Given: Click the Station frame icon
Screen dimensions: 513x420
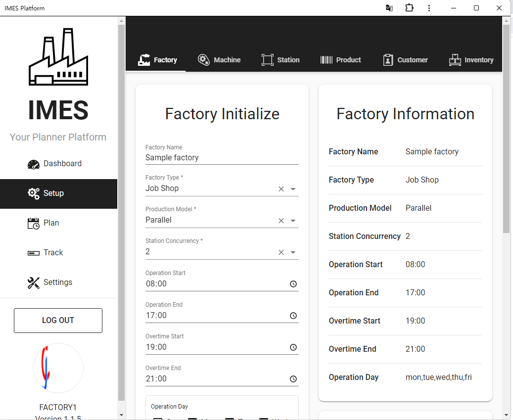Looking at the screenshot, I should point(267,60).
